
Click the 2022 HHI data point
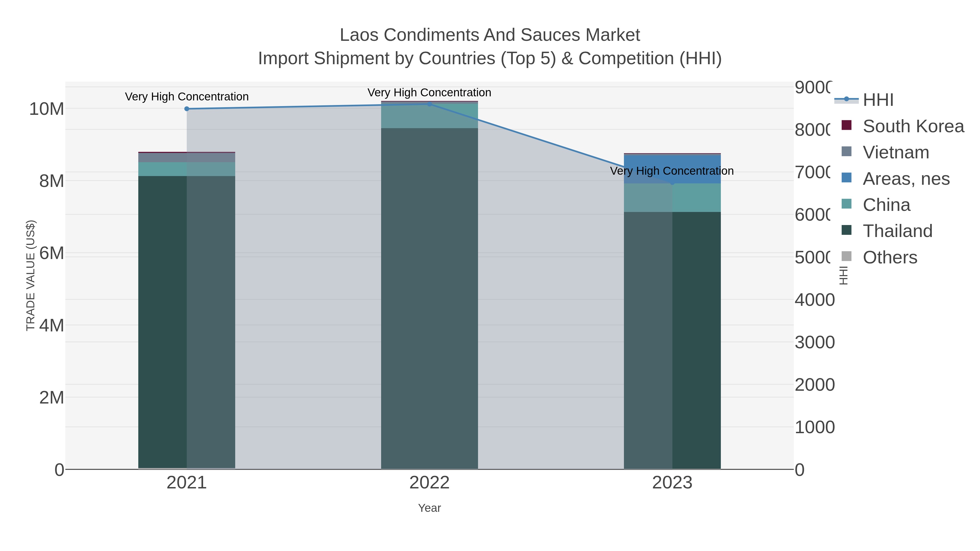coord(430,104)
